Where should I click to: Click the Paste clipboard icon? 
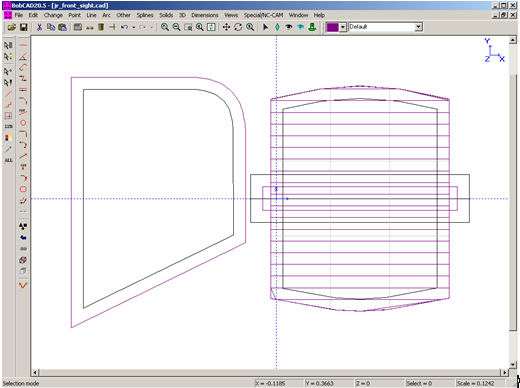[62, 27]
